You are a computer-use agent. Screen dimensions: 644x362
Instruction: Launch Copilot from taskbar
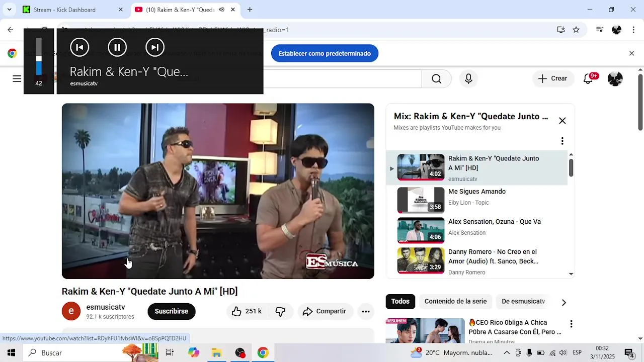(194, 352)
